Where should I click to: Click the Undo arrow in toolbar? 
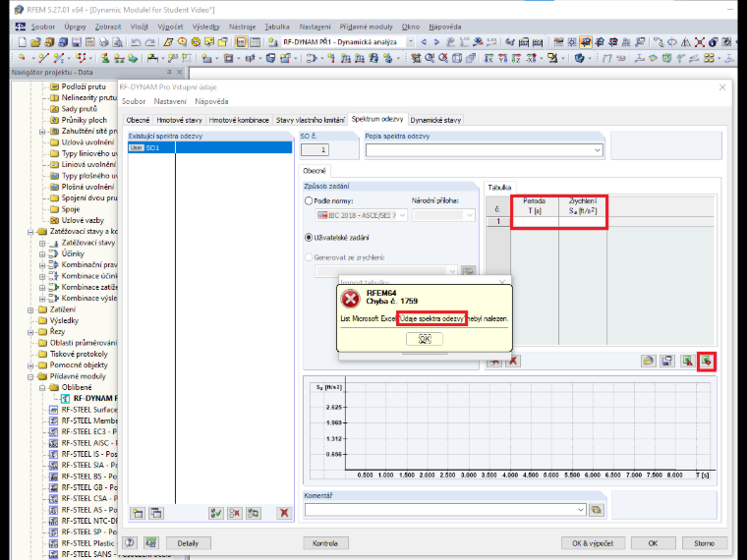point(136,42)
